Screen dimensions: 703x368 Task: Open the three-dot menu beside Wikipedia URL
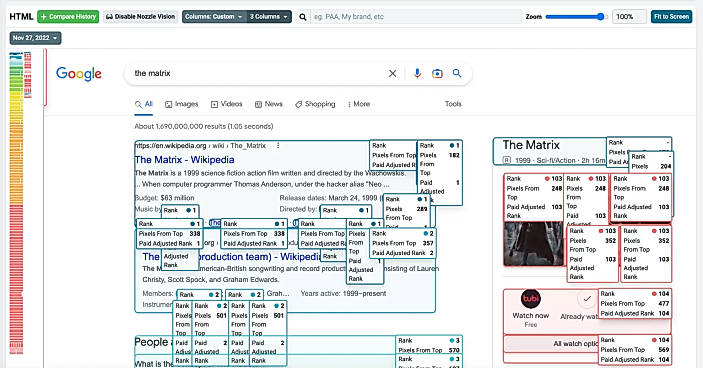[x=278, y=146]
